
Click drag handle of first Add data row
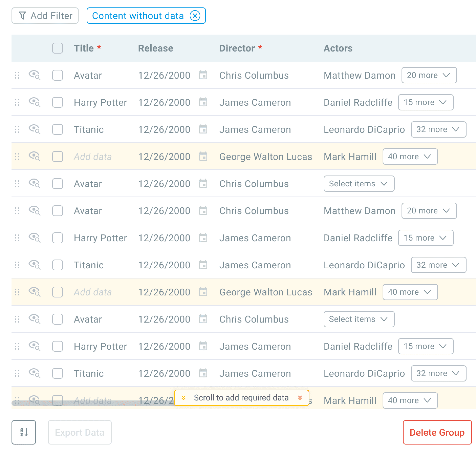click(x=17, y=157)
